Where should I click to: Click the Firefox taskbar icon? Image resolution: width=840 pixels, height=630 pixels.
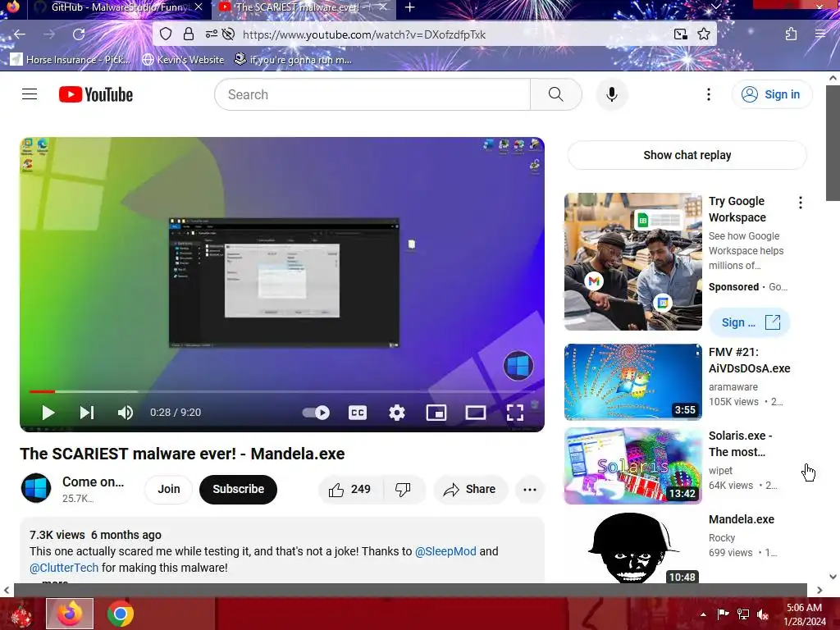(x=70, y=614)
